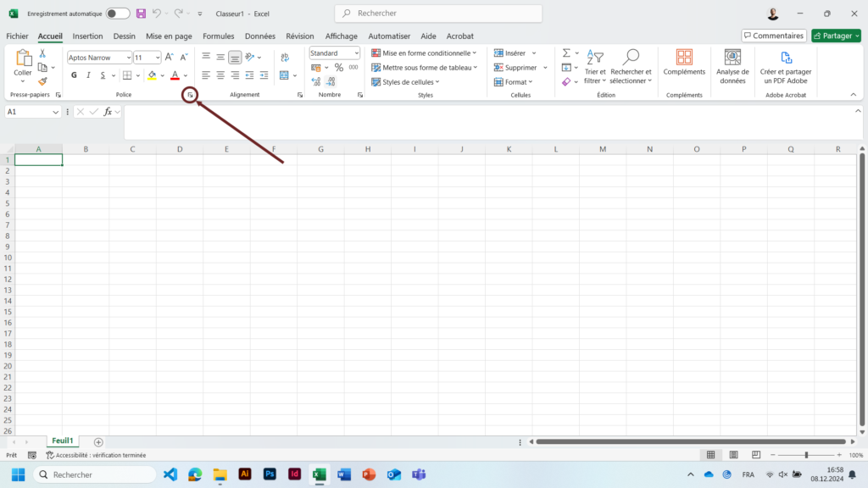This screenshot has height=488, width=868.
Task: Click the Merge and Center icon
Action: pos(285,75)
